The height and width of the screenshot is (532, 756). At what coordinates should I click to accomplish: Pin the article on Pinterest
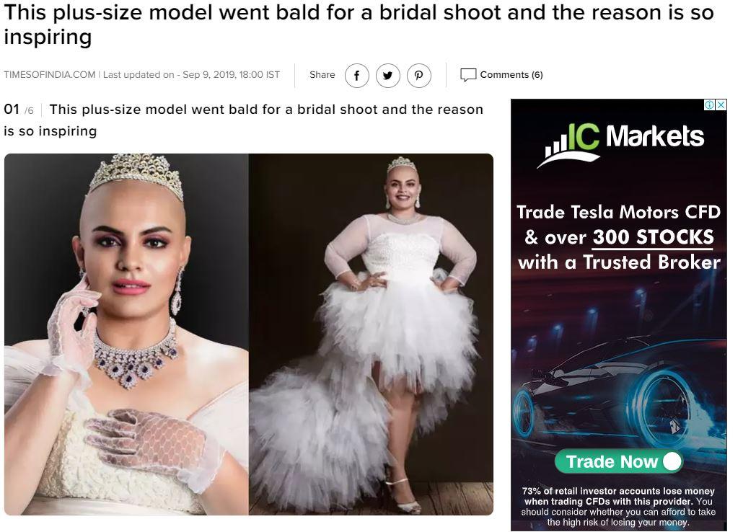(418, 75)
